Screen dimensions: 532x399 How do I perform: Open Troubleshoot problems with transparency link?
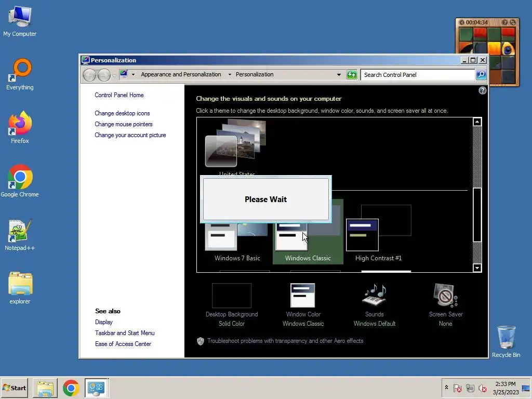tap(285, 341)
